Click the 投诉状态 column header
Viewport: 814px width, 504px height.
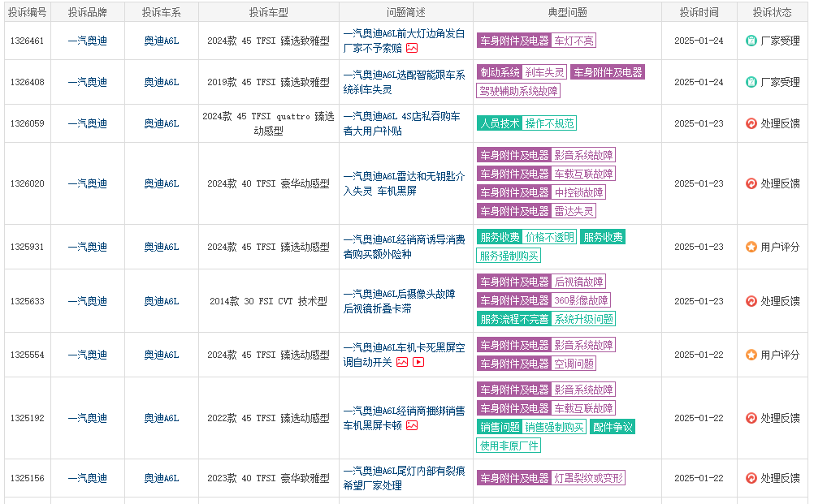772,12
